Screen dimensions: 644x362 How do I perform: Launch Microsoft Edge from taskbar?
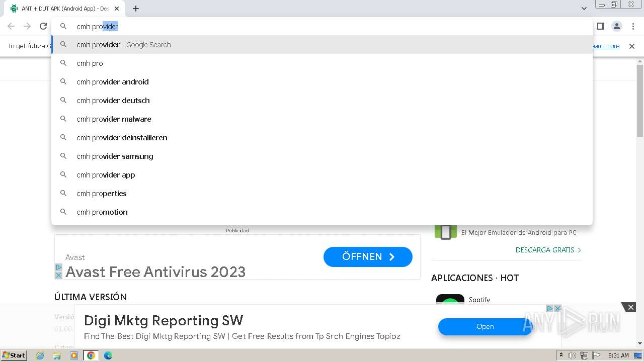tap(108, 355)
